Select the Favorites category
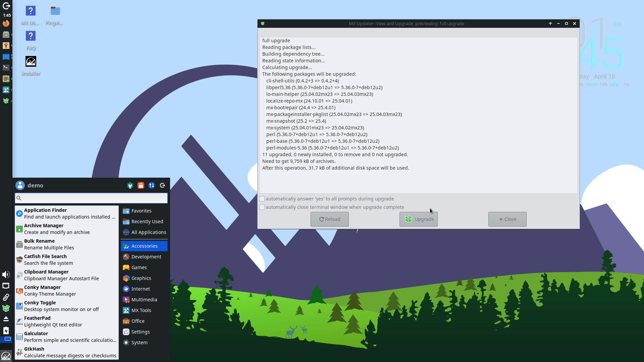 (x=144, y=211)
